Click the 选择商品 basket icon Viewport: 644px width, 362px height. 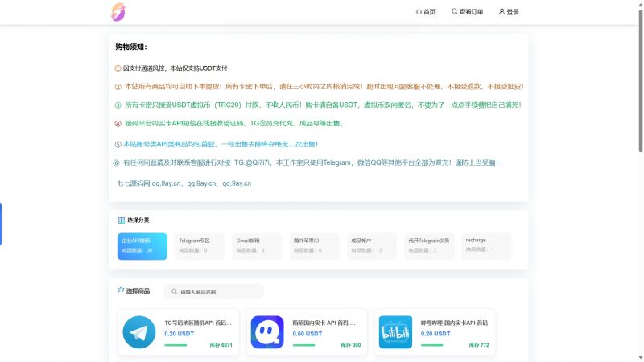pyautogui.click(x=120, y=290)
